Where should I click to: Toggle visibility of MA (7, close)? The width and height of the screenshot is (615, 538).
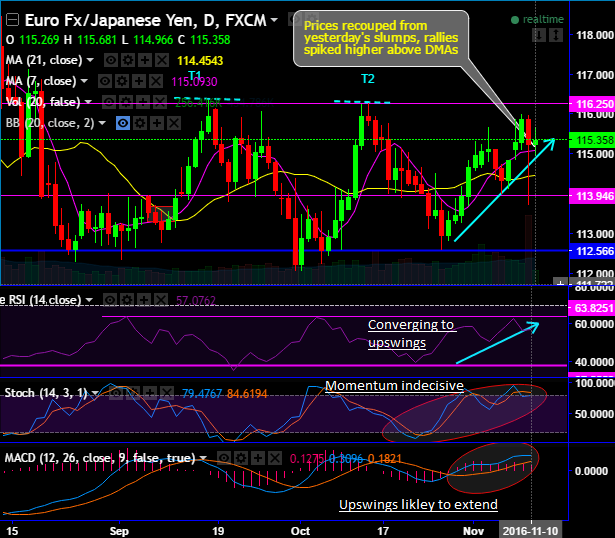(105, 81)
